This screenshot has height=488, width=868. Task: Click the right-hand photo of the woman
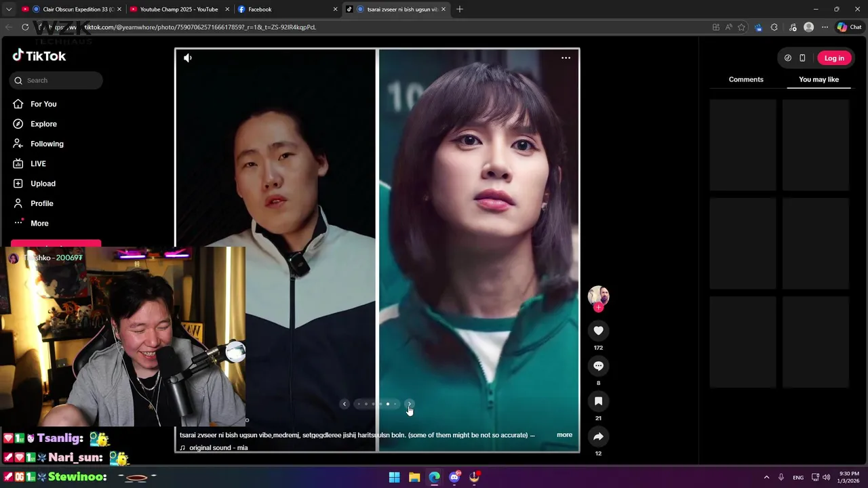tap(478, 250)
